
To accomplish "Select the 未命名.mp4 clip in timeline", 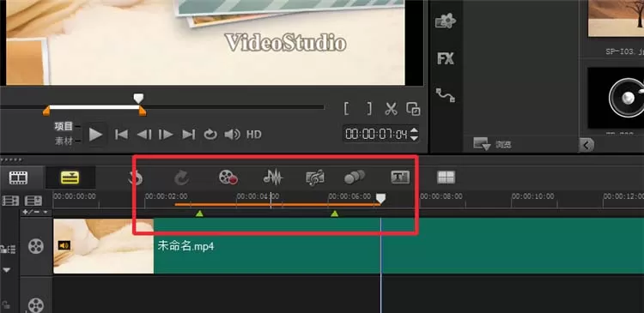I will point(349,246).
